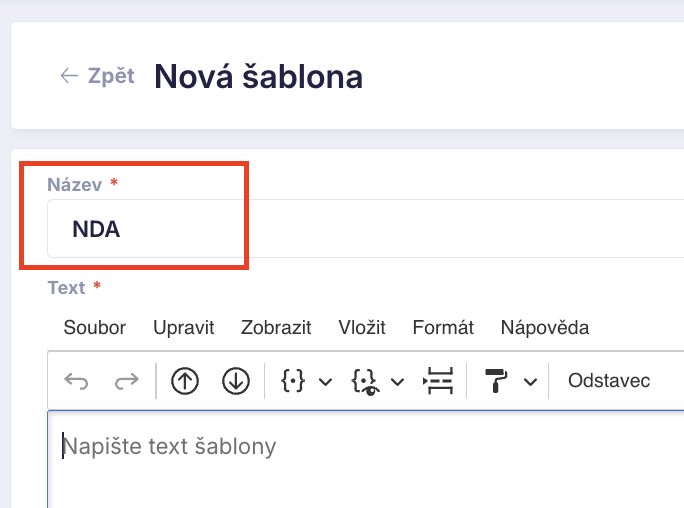Click the page break icon
The image size is (684, 508).
coord(438,381)
